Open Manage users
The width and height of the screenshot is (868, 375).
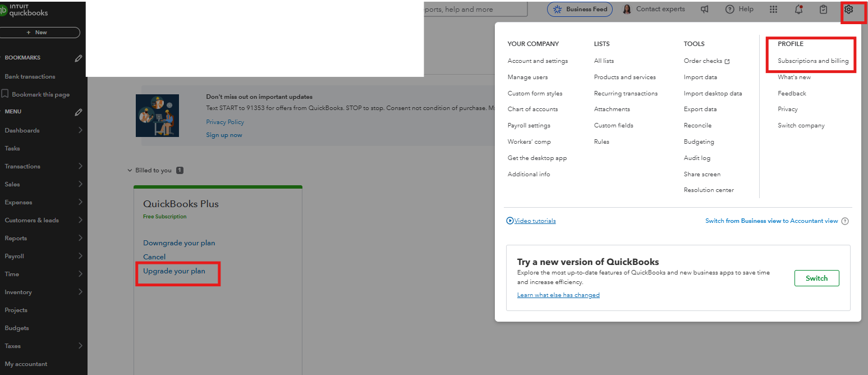527,77
